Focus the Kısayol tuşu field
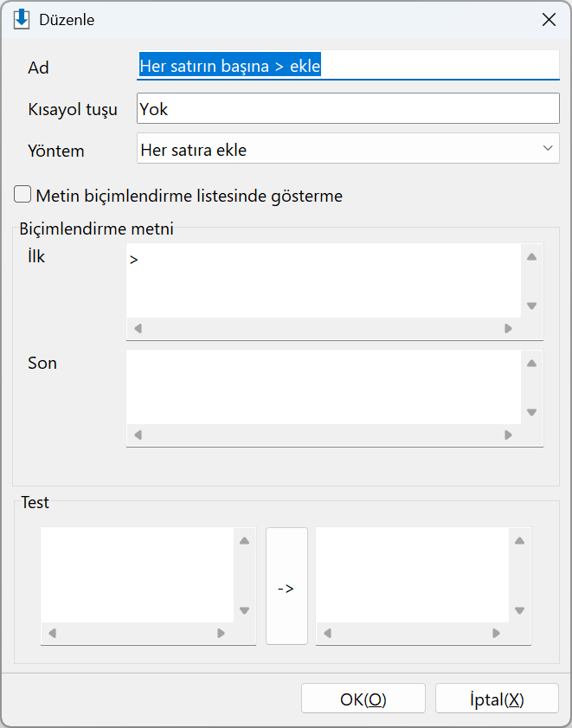Viewport: 572px width, 728px height. tap(348, 108)
